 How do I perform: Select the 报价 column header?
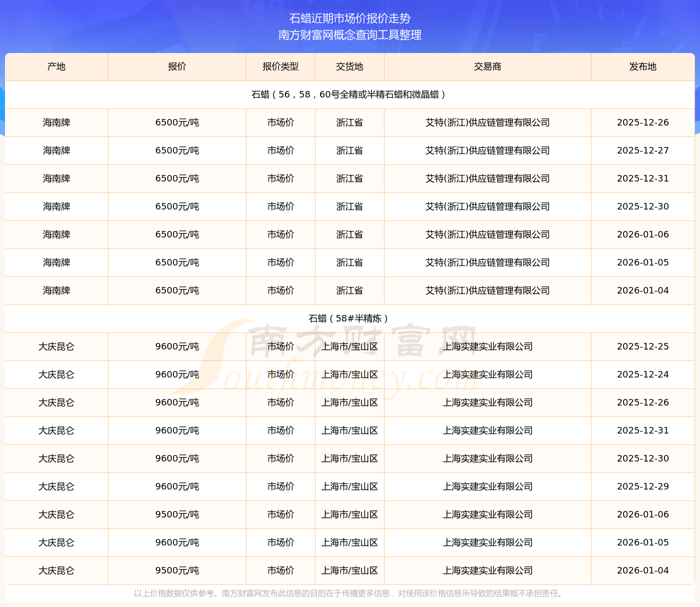point(177,66)
